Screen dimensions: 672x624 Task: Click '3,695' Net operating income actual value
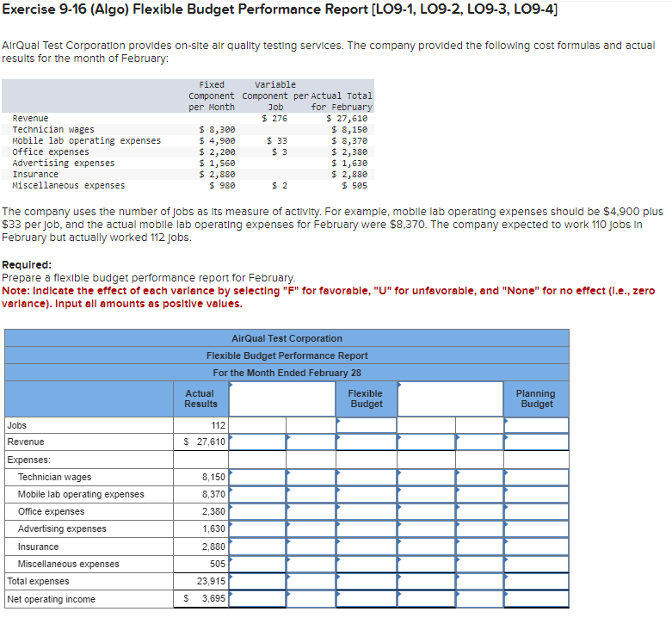pos(213,598)
